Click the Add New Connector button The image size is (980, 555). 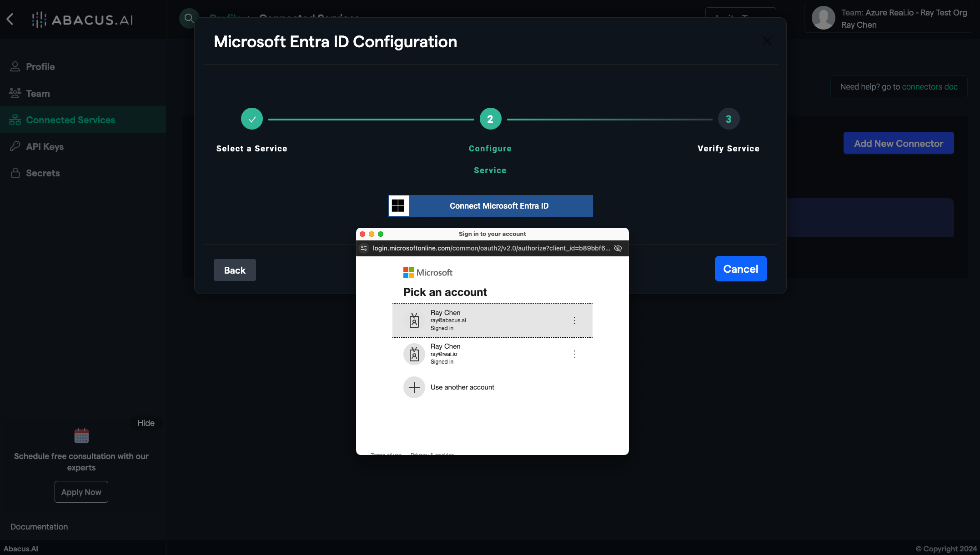899,142
